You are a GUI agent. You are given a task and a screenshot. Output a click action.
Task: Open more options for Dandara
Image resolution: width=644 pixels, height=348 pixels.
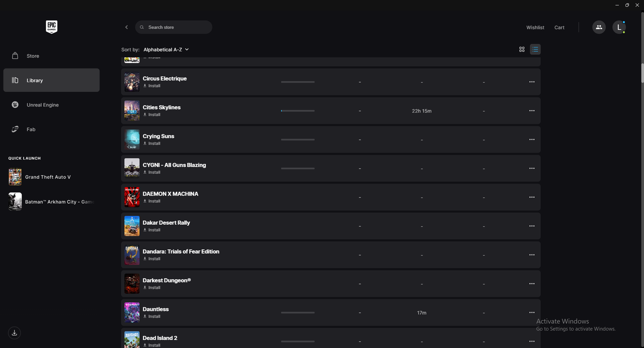point(532,255)
